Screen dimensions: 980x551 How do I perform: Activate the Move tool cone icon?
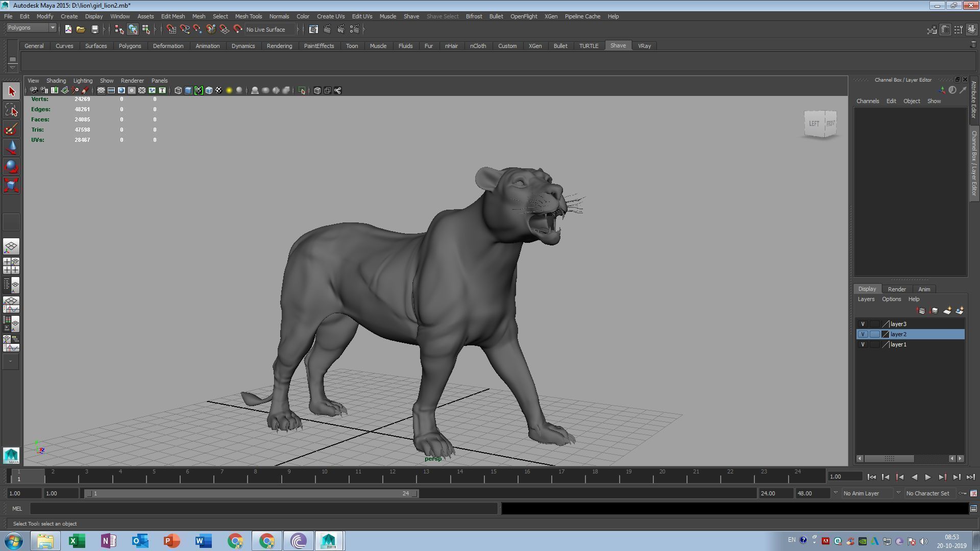click(x=11, y=148)
